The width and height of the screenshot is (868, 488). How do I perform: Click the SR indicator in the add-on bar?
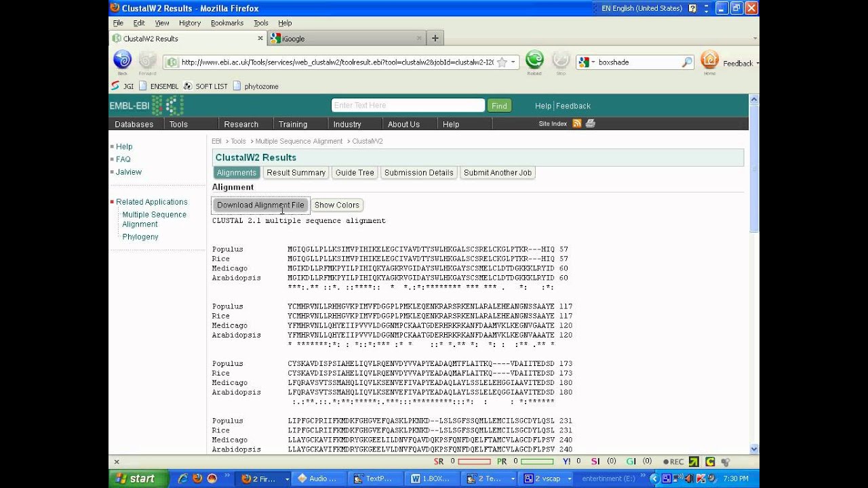439,462
